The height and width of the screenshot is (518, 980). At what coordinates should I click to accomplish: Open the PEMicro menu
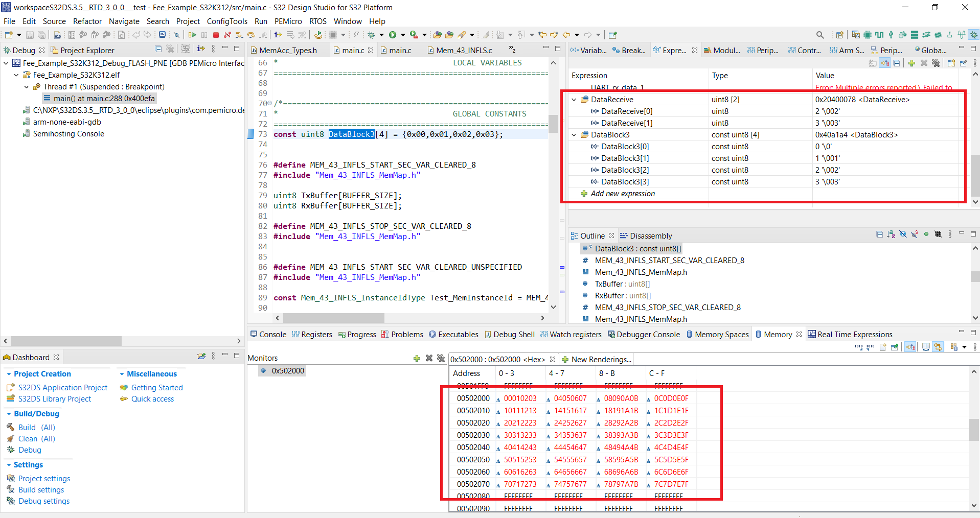[x=288, y=21]
